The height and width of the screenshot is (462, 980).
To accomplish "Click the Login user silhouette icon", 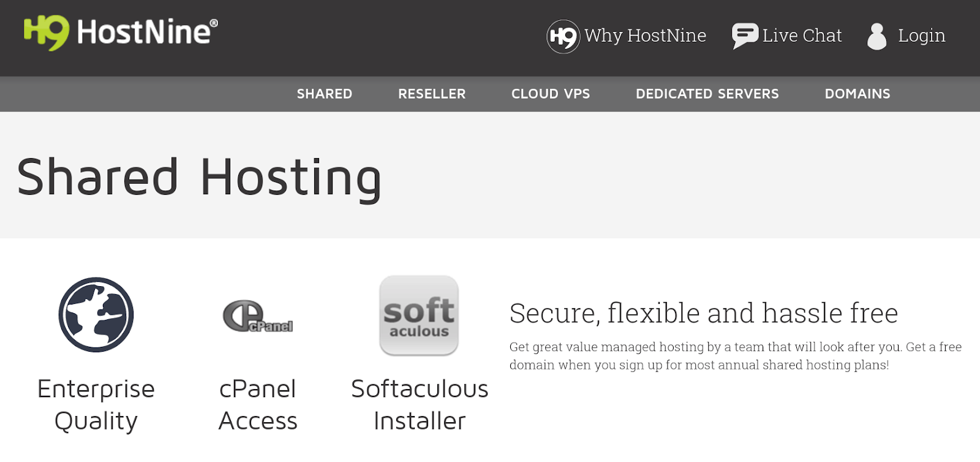I will click(x=877, y=37).
